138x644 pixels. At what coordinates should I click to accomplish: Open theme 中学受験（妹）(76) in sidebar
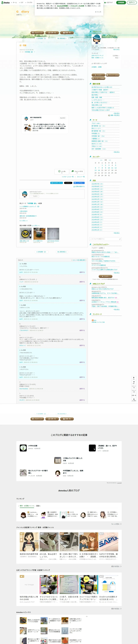pos(98,136)
